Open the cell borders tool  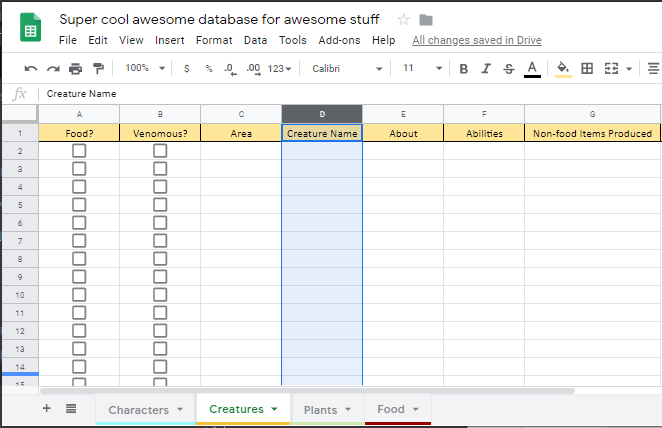tap(587, 69)
